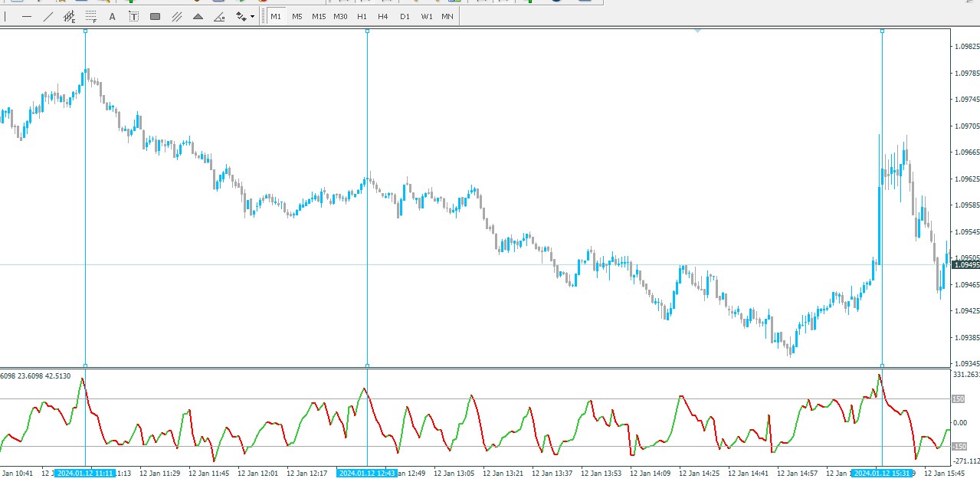This screenshot has height=482, width=980.
Task: Switch chart to H4 timeframe
Action: 383,16
